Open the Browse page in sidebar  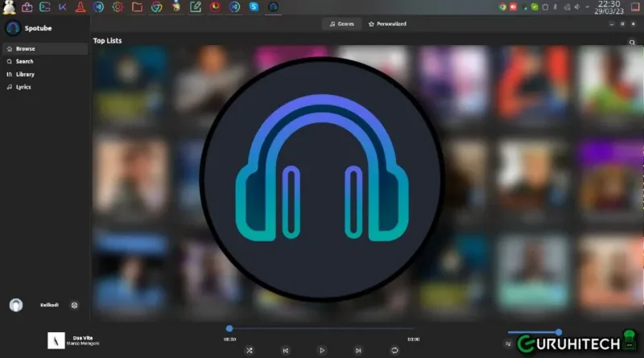click(44, 48)
